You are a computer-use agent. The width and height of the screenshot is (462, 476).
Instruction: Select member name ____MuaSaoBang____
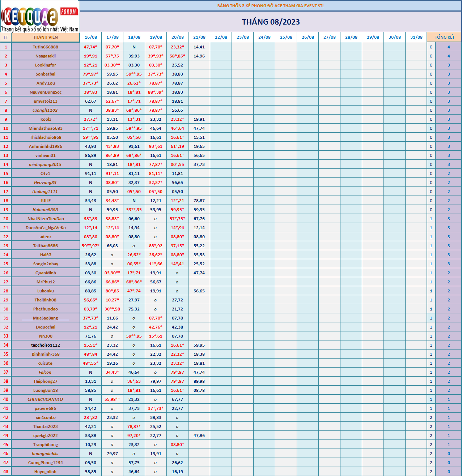pyautogui.click(x=46, y=318)
